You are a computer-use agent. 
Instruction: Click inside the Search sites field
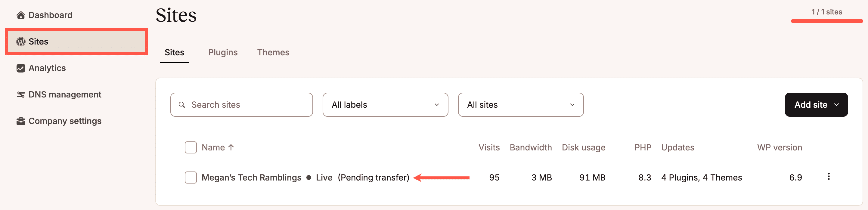[241, 105]
